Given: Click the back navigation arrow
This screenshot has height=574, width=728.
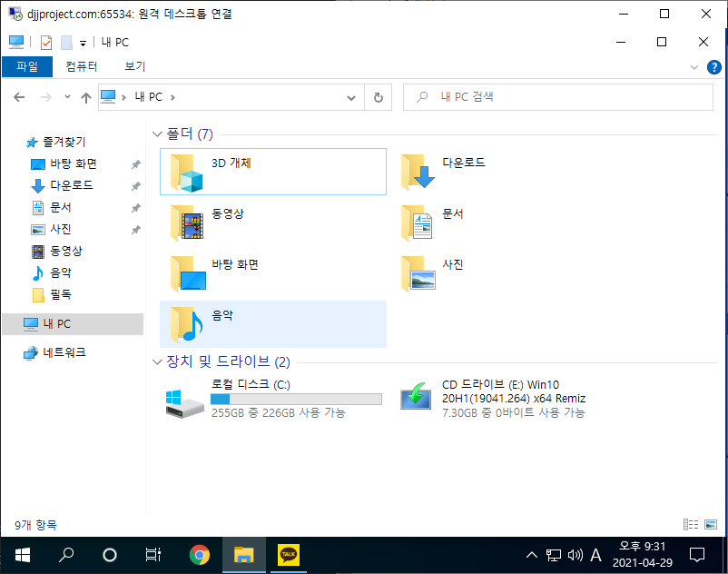Looking at the screenshot, I should (x=19, y=97).
